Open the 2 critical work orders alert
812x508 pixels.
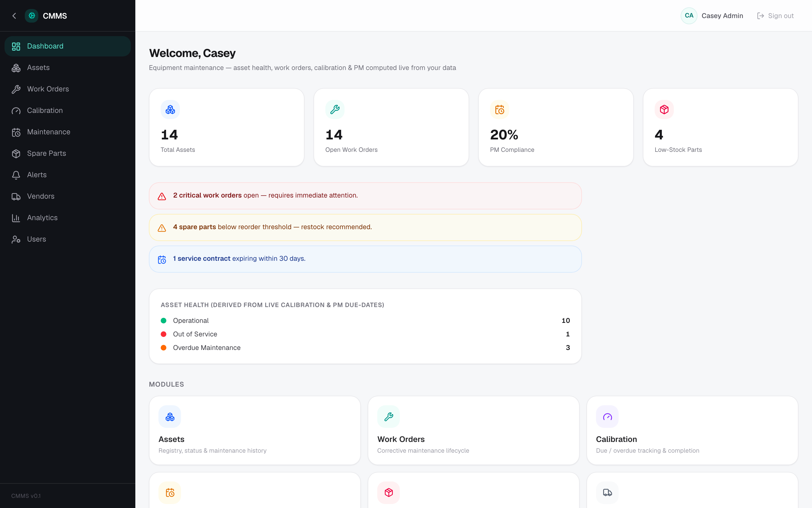[365, 196]
